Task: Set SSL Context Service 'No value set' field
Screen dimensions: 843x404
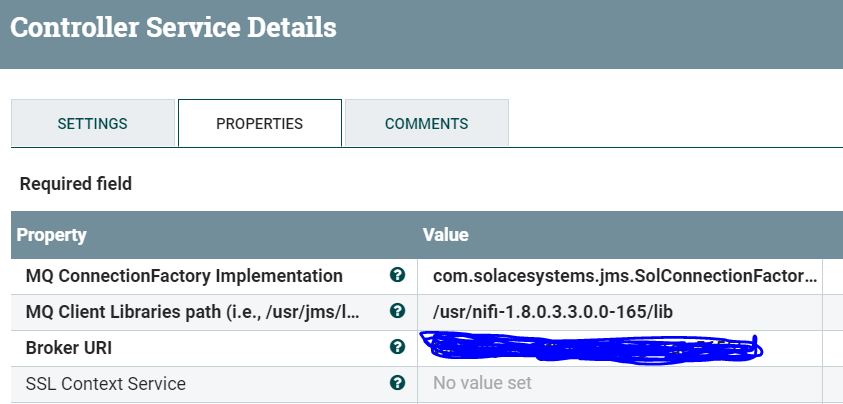Action: [482, 383]
